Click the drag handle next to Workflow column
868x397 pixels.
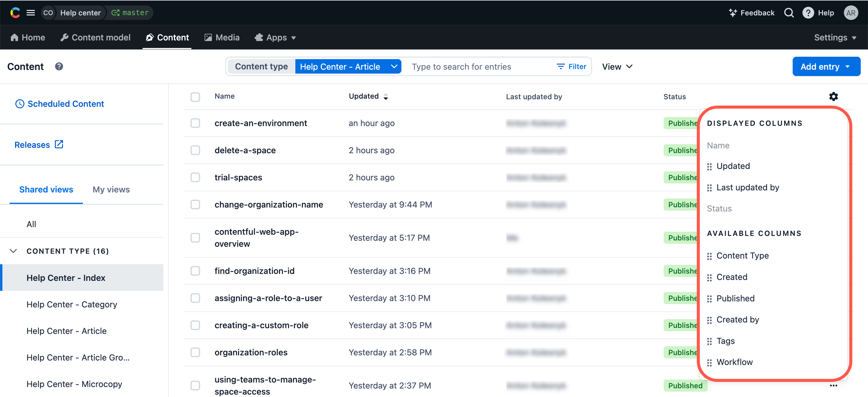click(x=709, y=362)
